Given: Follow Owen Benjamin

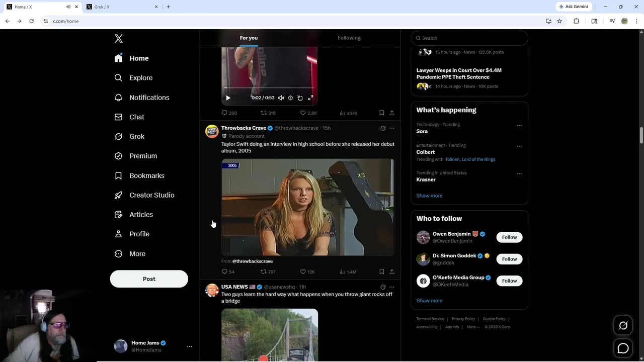Looking at the screenshot, I should click(509, 237).
